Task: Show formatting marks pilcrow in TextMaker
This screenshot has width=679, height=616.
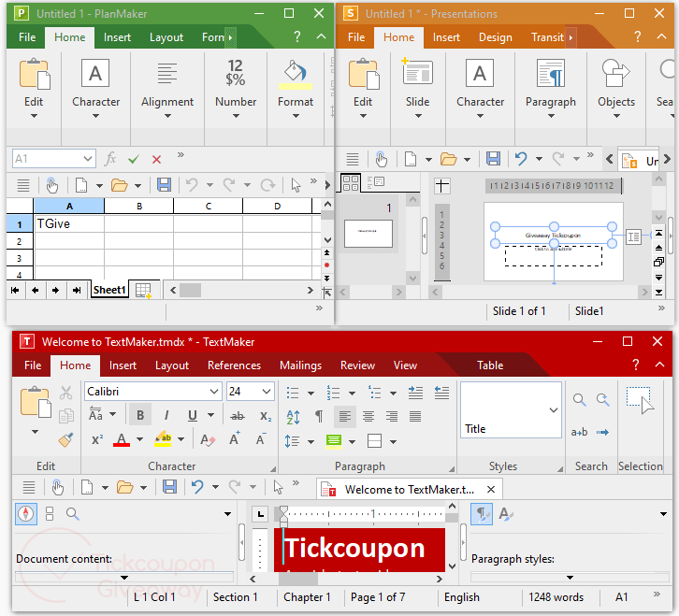Action: (319, 416)
